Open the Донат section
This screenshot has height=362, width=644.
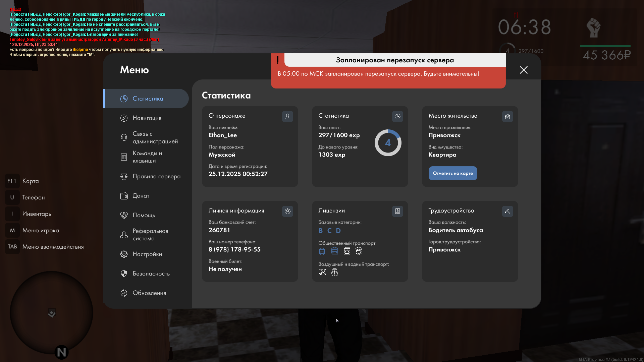[141, 196]
